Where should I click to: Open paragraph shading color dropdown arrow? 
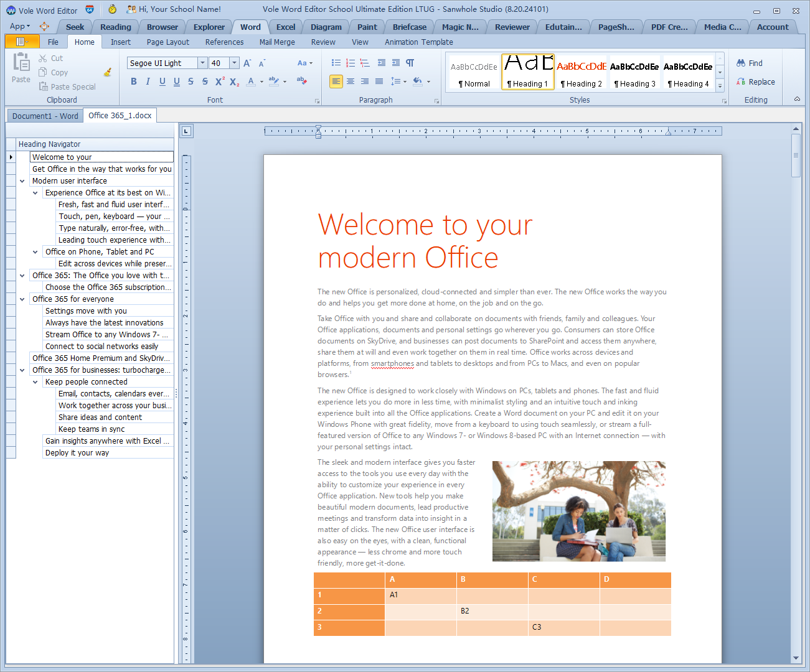pos(428,82)
